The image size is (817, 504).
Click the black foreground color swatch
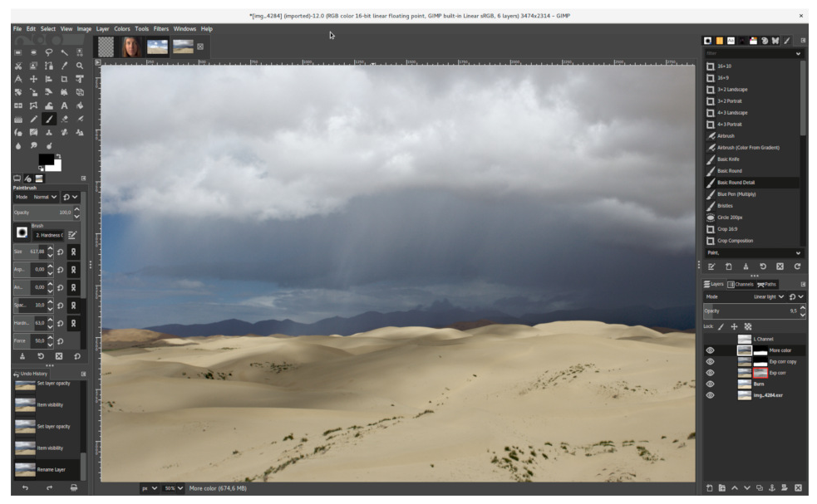point(46,159)
